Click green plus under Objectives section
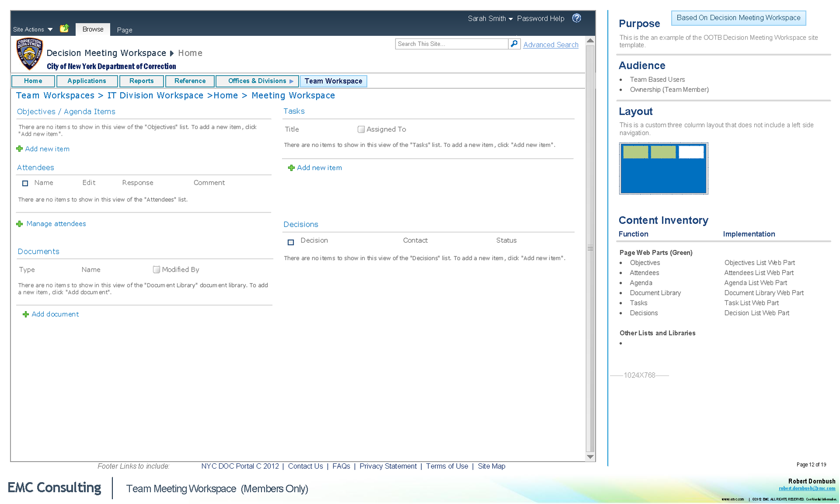840x504 pixels. point(20,149)
